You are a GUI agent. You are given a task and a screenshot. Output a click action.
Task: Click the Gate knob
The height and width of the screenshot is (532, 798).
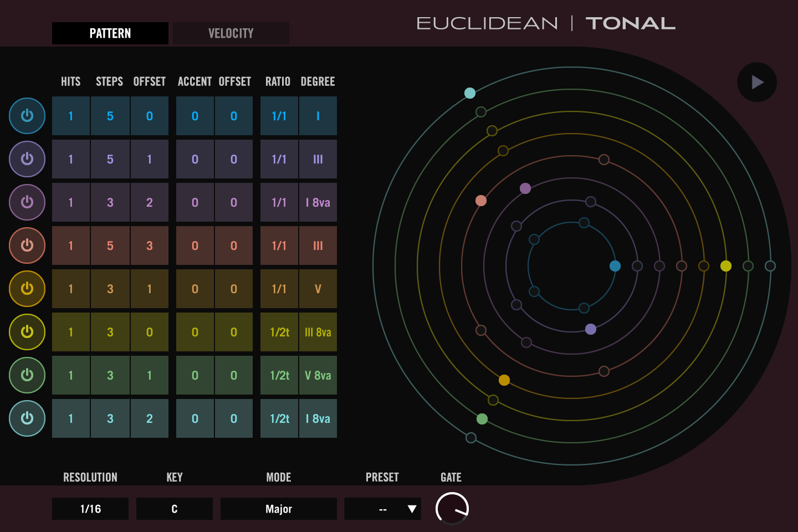click(x=452, y=508)
